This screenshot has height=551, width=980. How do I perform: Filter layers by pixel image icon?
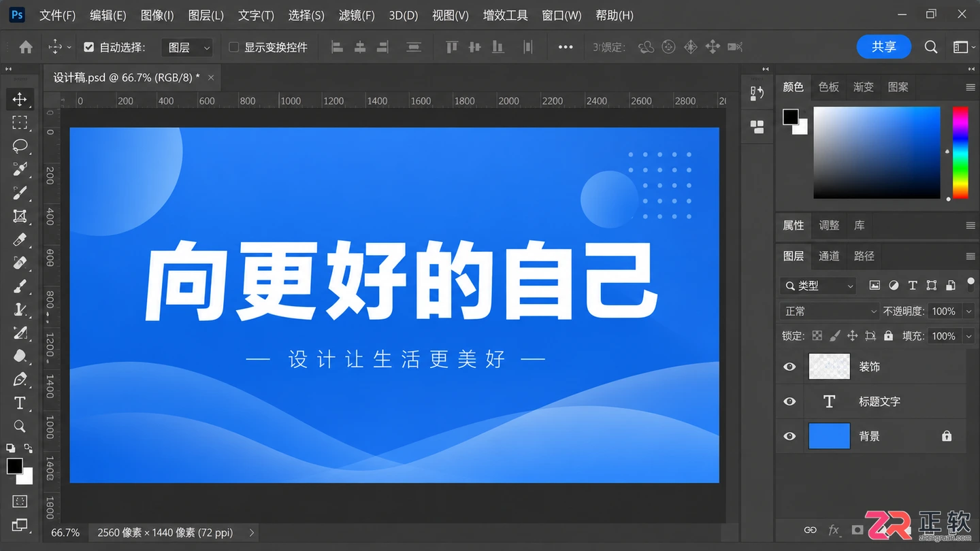tap(875, 286)
